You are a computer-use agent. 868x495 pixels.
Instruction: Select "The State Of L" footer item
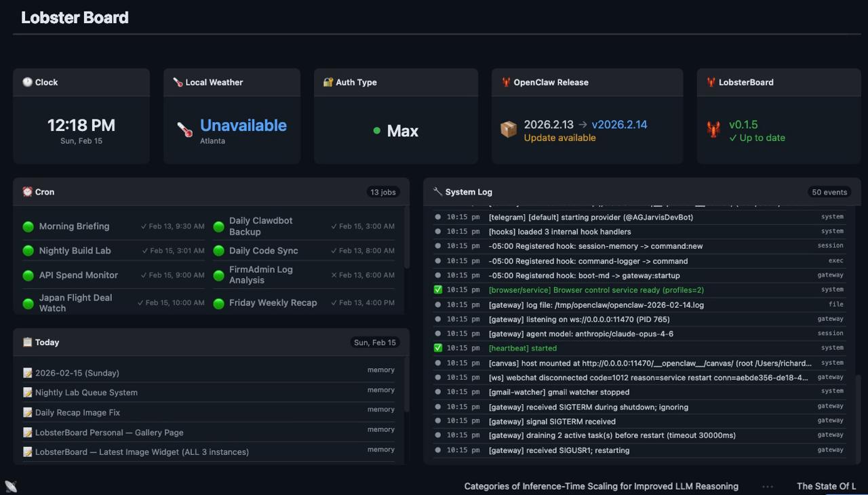click(827, 486)
